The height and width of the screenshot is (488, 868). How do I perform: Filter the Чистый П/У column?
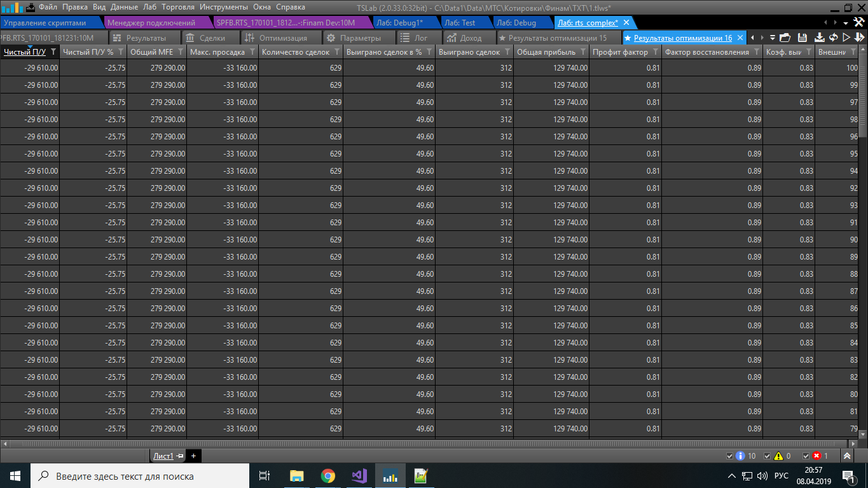pyautogui.click(x=53, y=52)
